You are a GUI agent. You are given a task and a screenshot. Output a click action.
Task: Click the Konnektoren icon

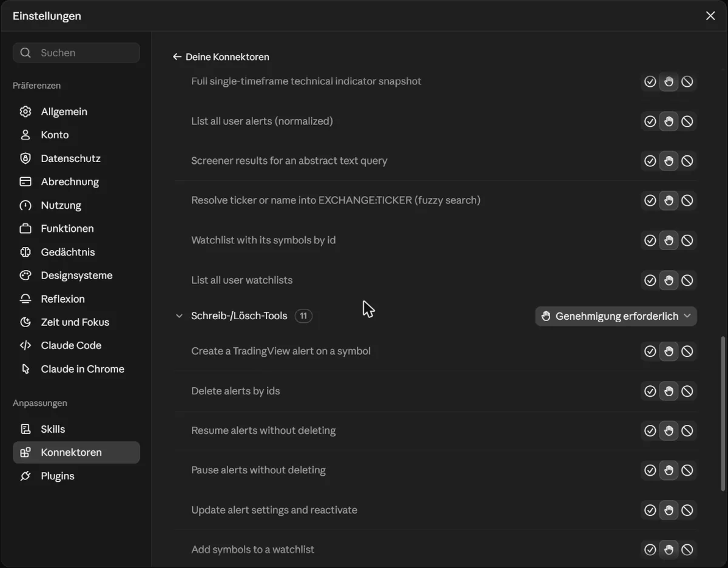(x=25, y=452)
